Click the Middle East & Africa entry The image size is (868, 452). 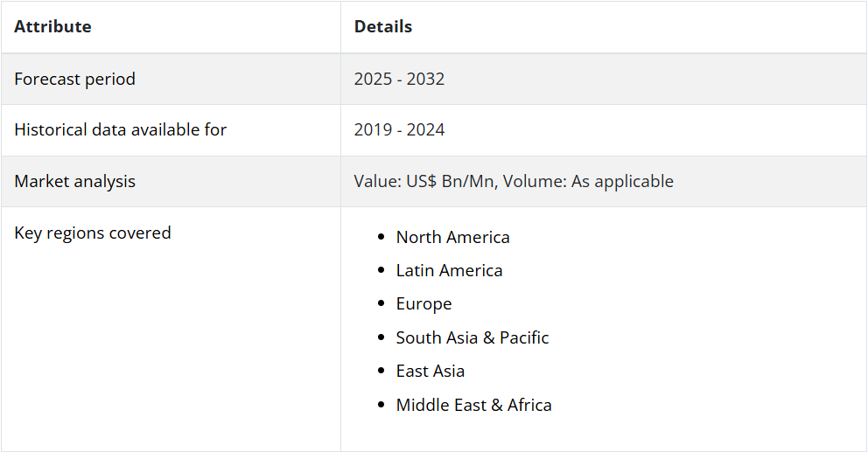pos(473,405)
